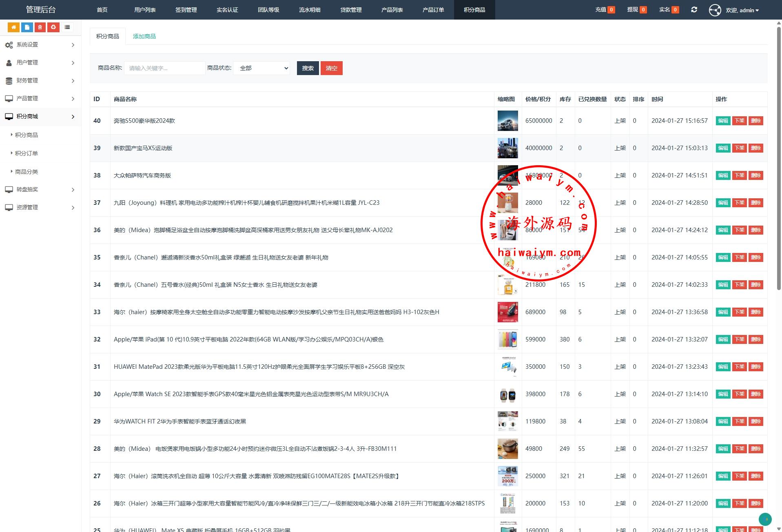782x532 pixels.
Task: Click the orange home shortcut icon
Action: pyautogui.click(x=13, y=27)
